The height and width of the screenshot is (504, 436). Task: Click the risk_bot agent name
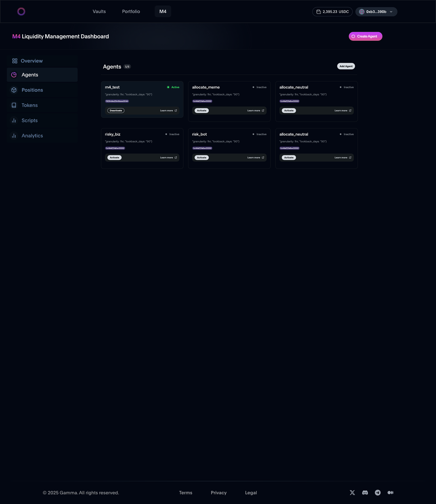click(x=199, y=134)
